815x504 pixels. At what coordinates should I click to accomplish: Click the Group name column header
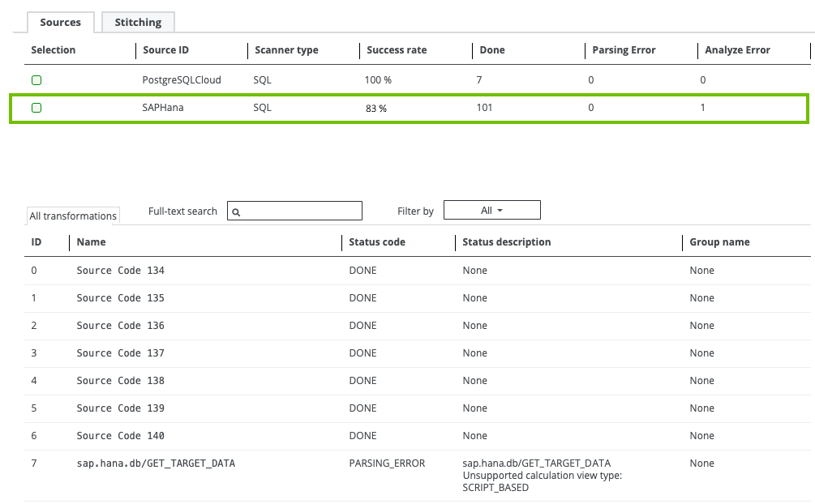(719, 242)
